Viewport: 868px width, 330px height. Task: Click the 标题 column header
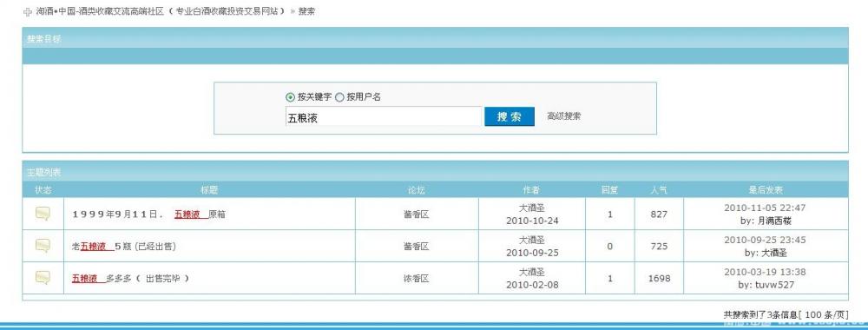click(x=209, y=190)
